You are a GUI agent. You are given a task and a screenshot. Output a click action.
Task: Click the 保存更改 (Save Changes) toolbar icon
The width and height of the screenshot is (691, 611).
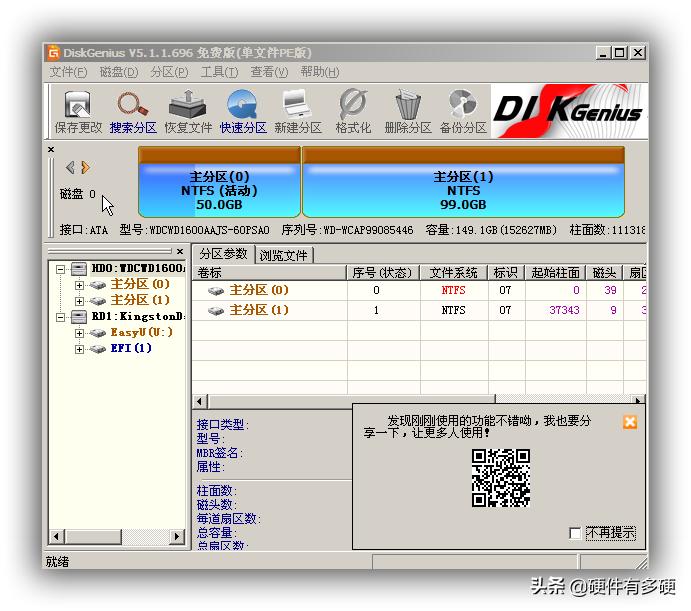pos(78,110)
